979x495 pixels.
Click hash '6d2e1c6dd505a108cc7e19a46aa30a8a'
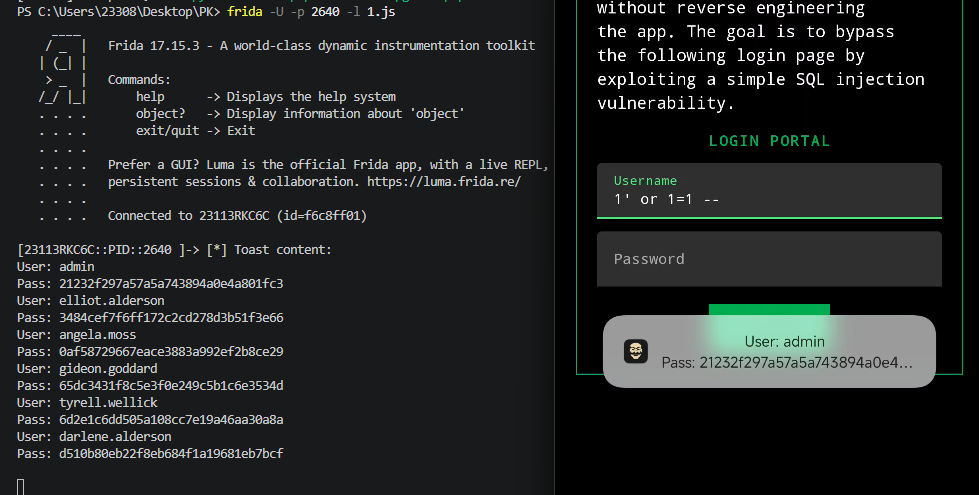[x=171, y=419]
